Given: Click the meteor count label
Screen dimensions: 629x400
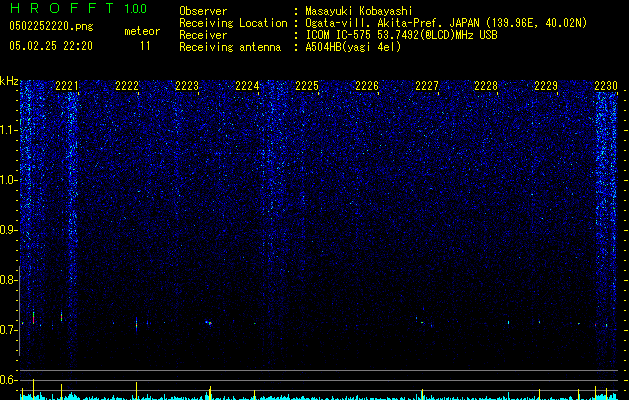Looking at the screenshot, I should 142,31.
